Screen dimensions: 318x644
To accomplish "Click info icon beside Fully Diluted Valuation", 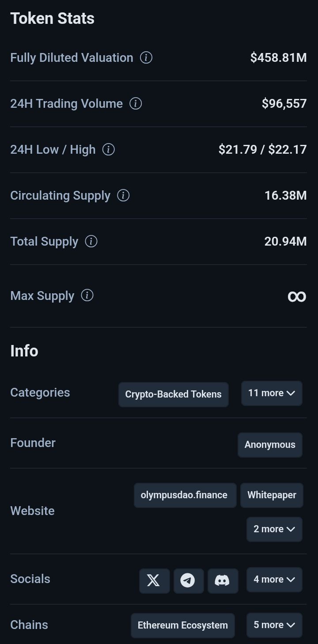I will click(x=146, y=57).
